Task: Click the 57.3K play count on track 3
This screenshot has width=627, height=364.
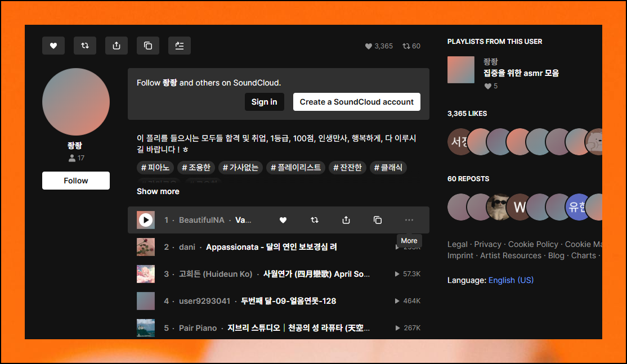Action: (407, 273)
